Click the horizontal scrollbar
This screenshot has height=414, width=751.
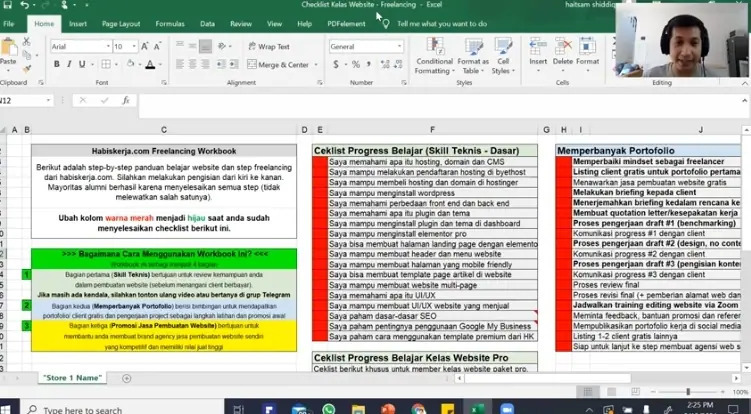tap(547, 379)
